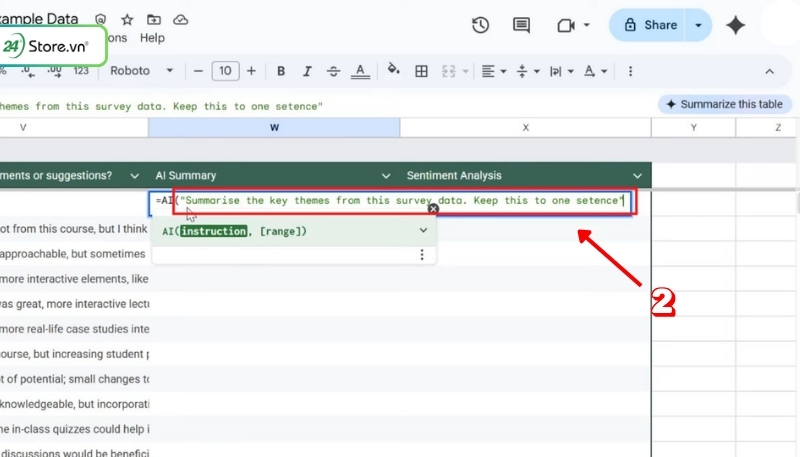This screenshot has height=457, width=800.
Task: Toggle strikethrough formatting
Action: [x=333, y=71]
